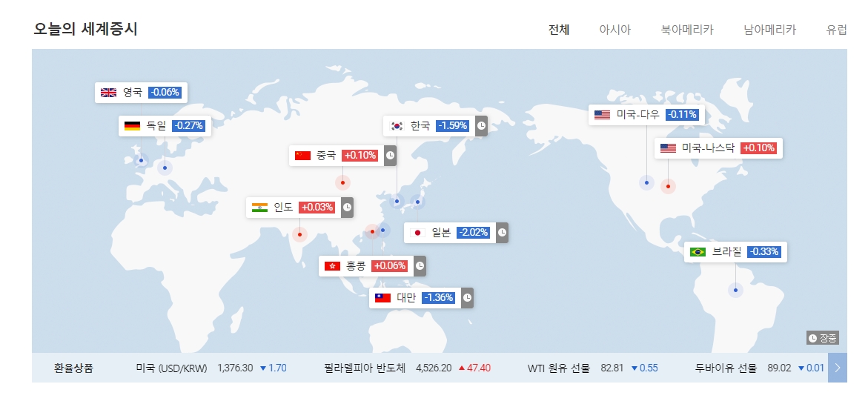Click the Brazil map marker dot
Screen dimensions: 868x404
pos(736,290)
